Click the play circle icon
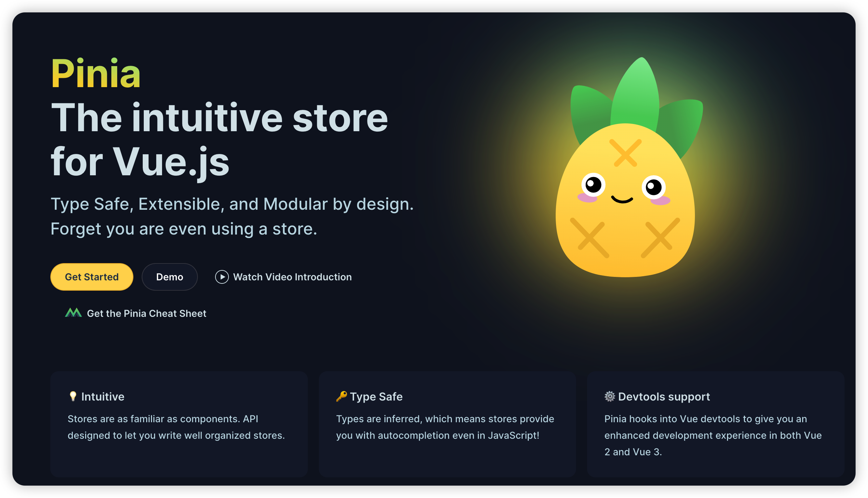Viewport: 868px width, 498px height. (x=222, y=277)
